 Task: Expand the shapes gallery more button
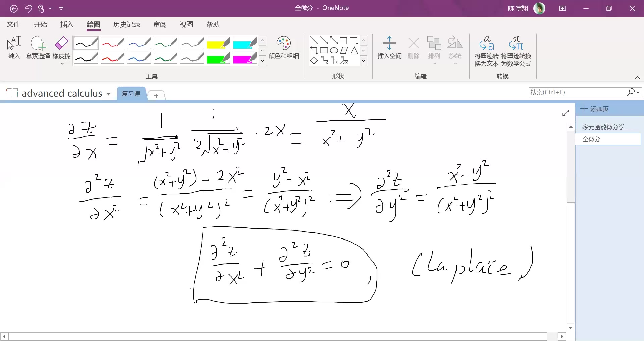pos(363,60)
